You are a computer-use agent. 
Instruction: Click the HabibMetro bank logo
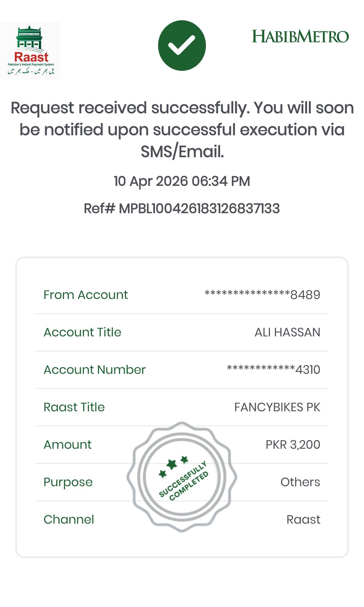click(x=300, y=36)
